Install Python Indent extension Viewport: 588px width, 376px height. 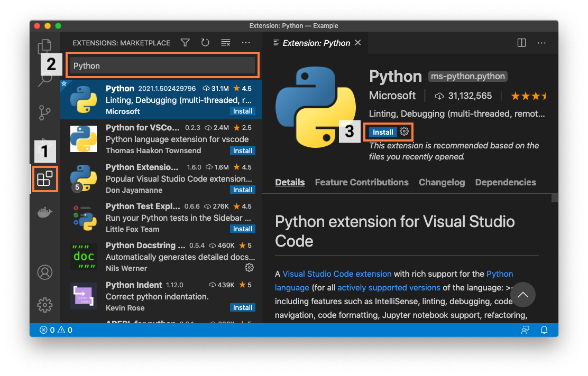[x=243, y=307]
